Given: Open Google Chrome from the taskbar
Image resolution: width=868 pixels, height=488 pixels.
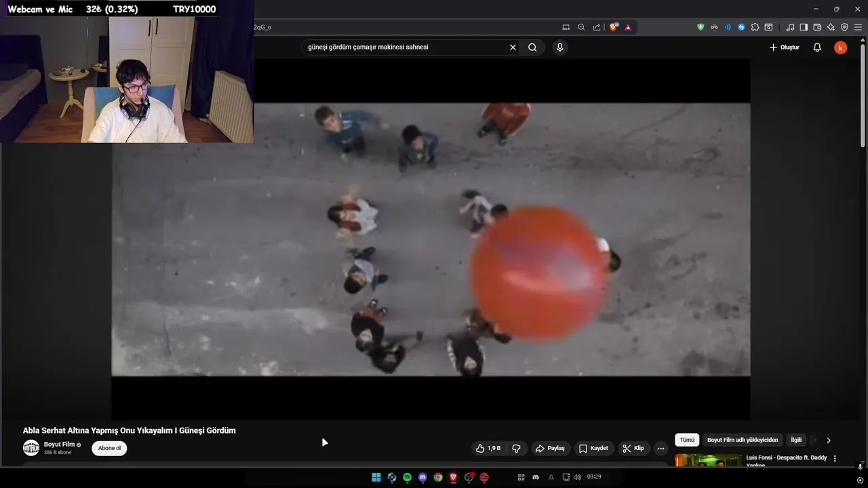Looking at the screenshot, I should (438, 477).
